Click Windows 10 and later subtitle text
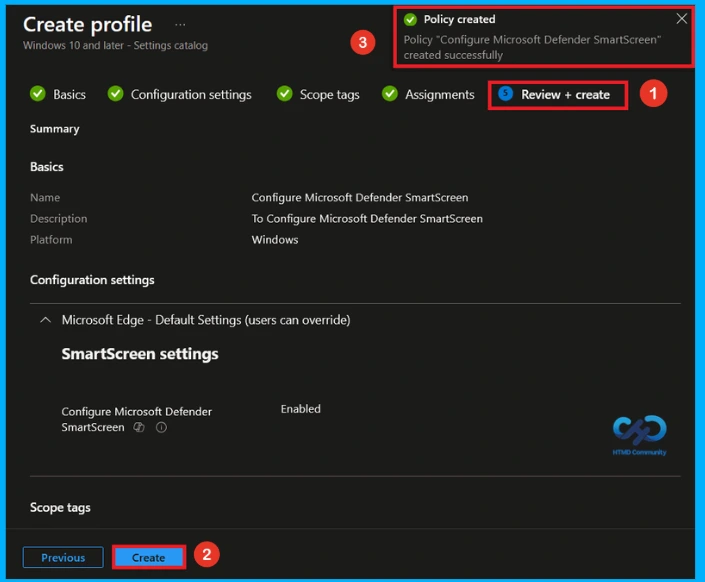The width and height of the screenshot is (705, 582). [116, 45]
